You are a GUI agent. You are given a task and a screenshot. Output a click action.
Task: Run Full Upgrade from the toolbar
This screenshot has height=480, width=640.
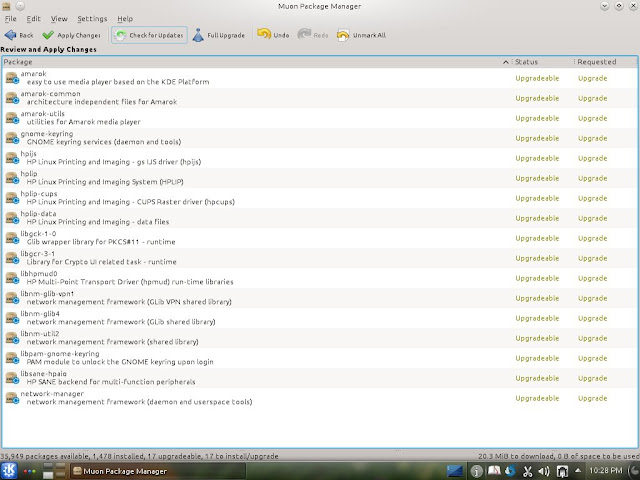219,35
